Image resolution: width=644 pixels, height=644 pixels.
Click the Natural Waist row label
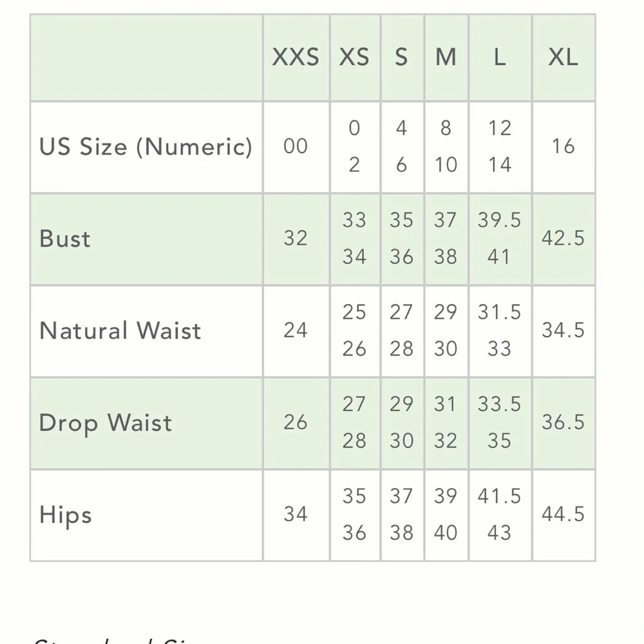coord(120,331)
